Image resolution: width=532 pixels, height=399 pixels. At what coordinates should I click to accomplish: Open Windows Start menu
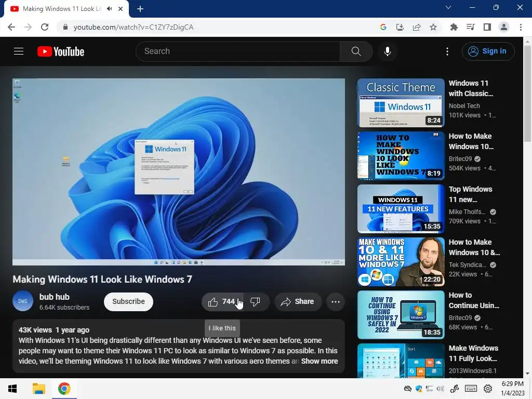(12, 389)
